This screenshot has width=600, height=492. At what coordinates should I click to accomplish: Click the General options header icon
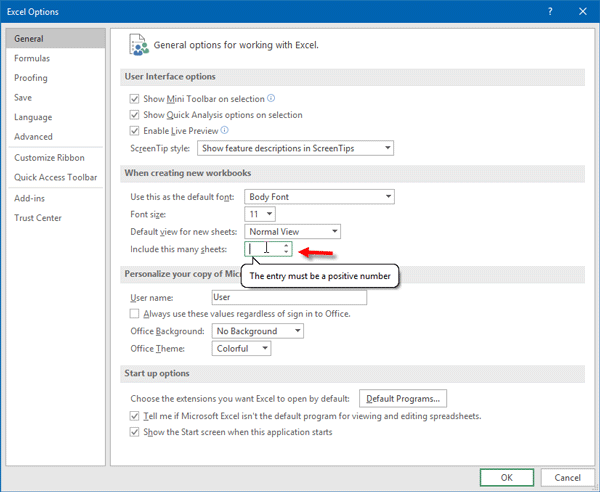[x=139, y=45]
